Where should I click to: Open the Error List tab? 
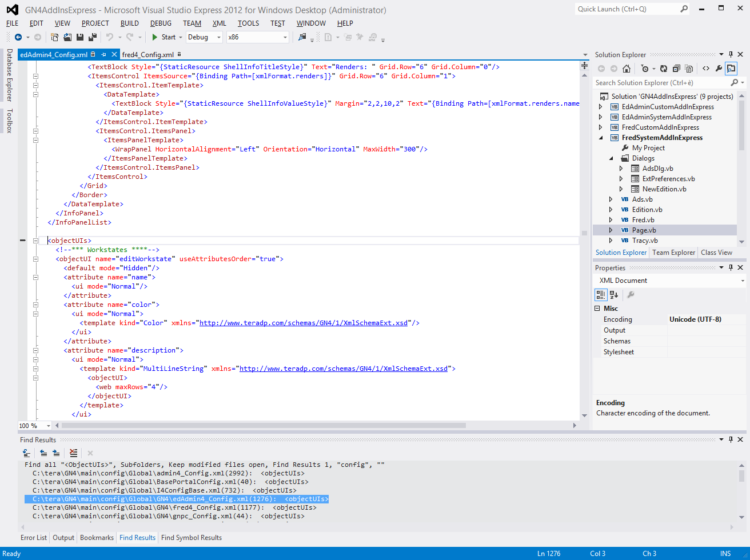[x=34, y=538]
